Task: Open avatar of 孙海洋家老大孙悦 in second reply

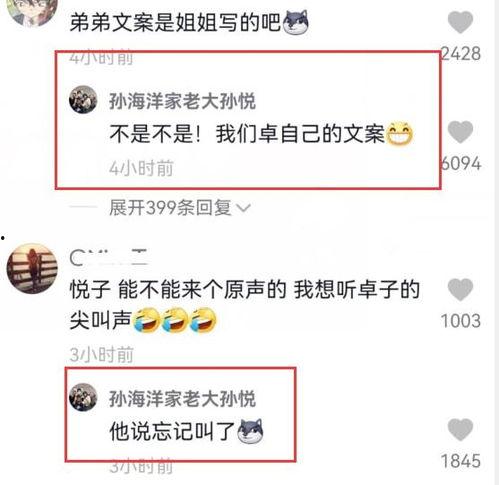Action: click(x=83, y=397)
